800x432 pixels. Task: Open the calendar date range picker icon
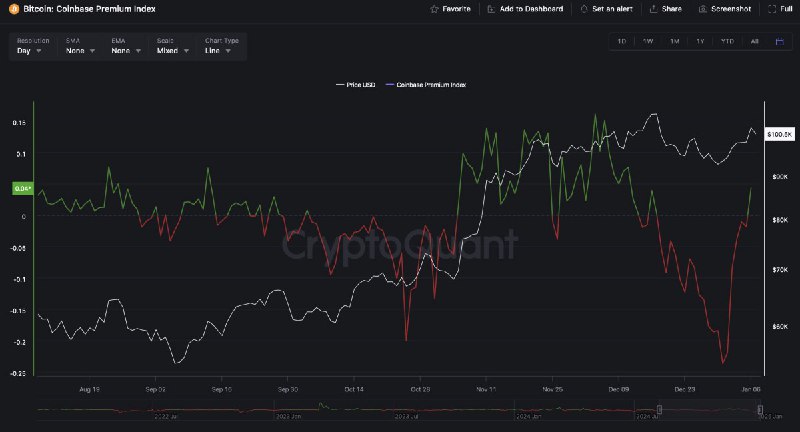(x=780, y=41)
